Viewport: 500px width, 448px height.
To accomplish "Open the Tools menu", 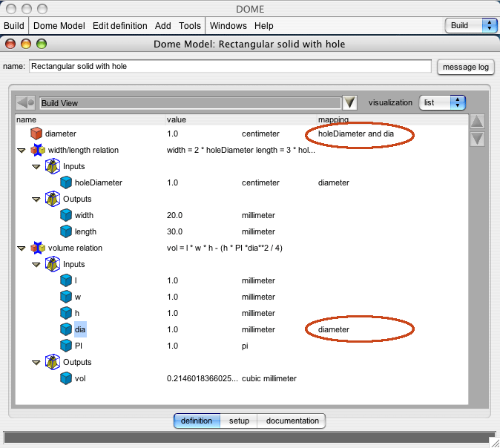I will pyautogui.click(x=190, y=25).
